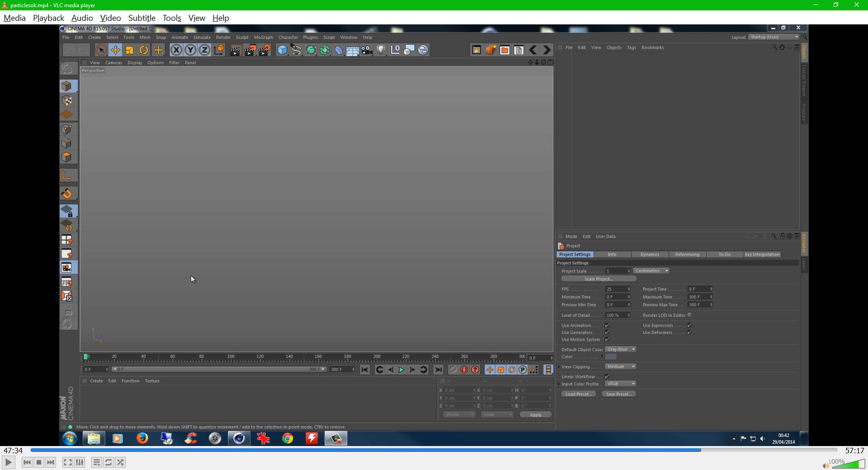Image resolution: width=868 pixels, height=470 pixels.
Task: Expand the Gray-Blue default object color dropdown
Action: tap(620, 349)
